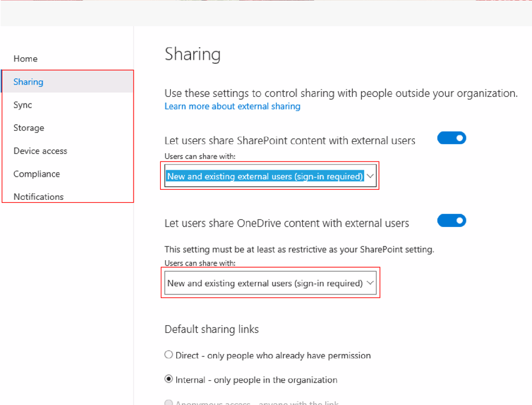The height and width of the screenshot is (405, 532).
Task: Toggle off OneDrive external user sharing
Action: 452,221
